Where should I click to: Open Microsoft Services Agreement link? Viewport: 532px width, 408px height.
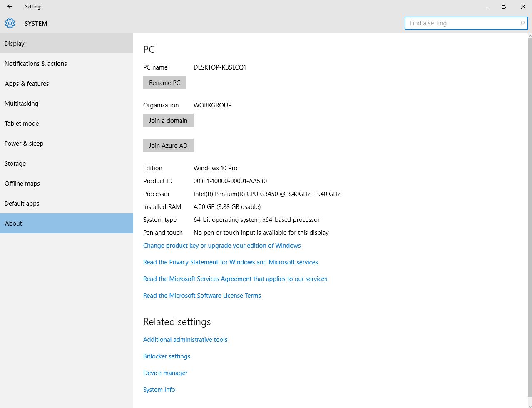(x=235, y=279)
